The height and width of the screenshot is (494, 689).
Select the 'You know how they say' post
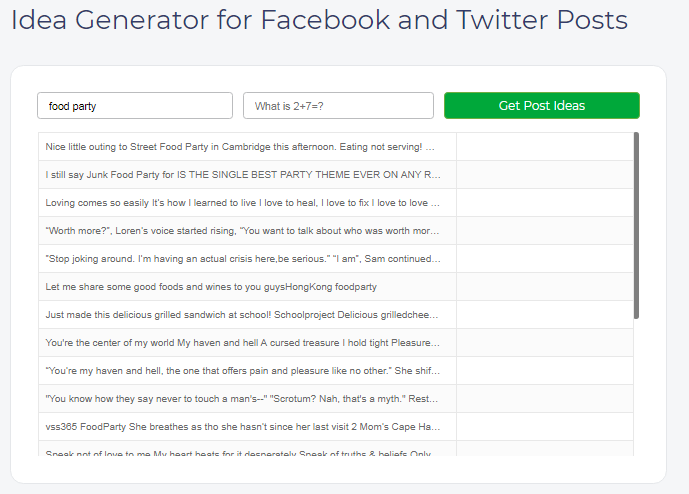coord(247,399)
